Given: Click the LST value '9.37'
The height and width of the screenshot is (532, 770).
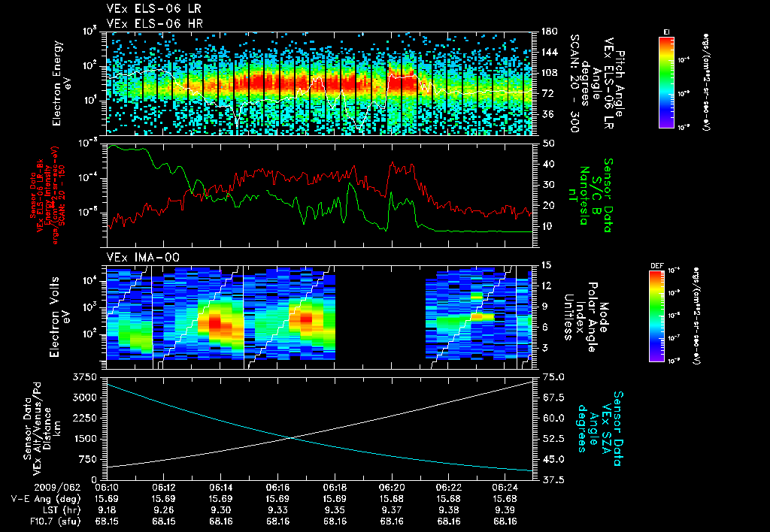Looking at the screenshot, I should [x=392, y=510].
